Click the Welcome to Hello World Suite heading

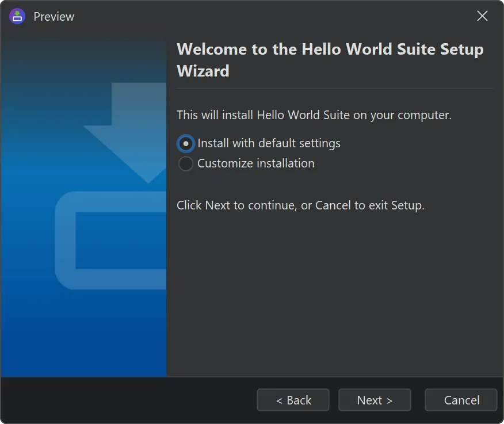(x=330, y=60)
